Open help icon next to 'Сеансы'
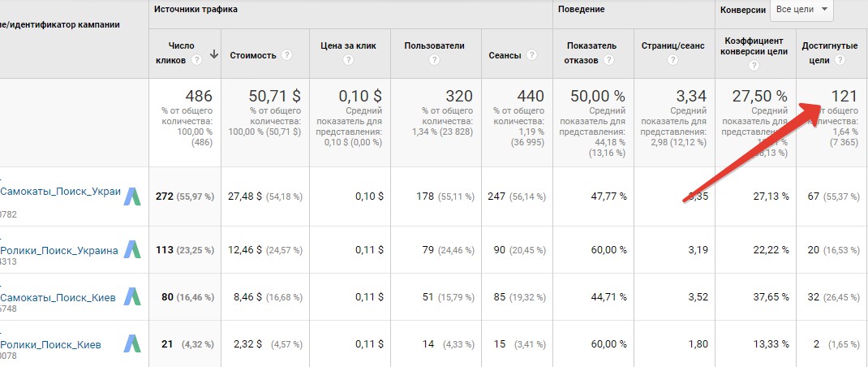 tap(532, 55)
